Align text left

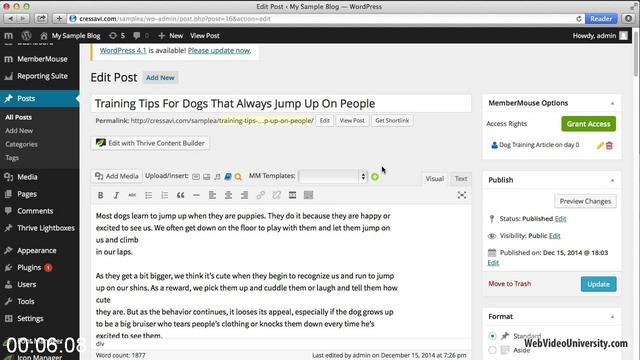point(212,195)
